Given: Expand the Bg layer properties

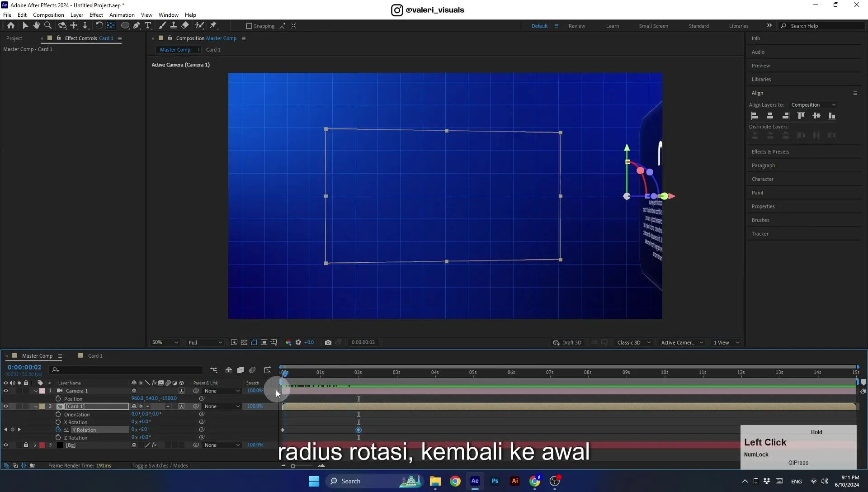Looking at the screenshot, I should (x=35, y=445).
